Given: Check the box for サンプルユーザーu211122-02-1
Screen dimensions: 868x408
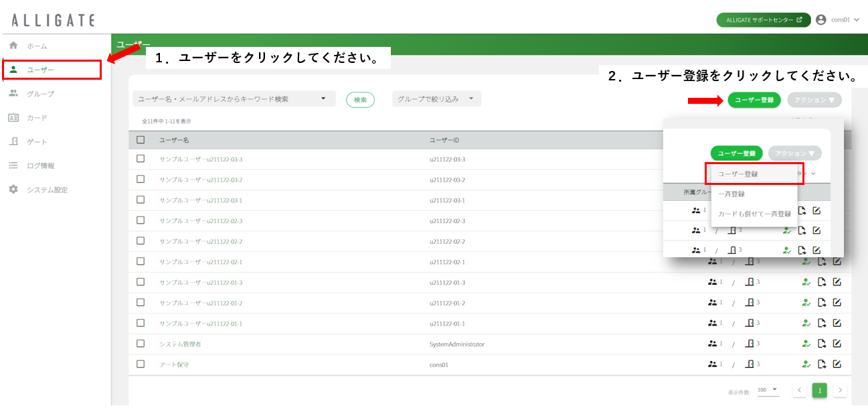Looking at the screenshot, I should [141, 261].
